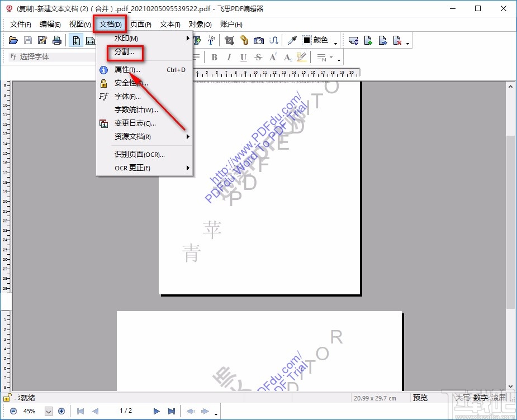Open the 对象(O) menu
The image size is (517, 420).
tap(200, 24)
